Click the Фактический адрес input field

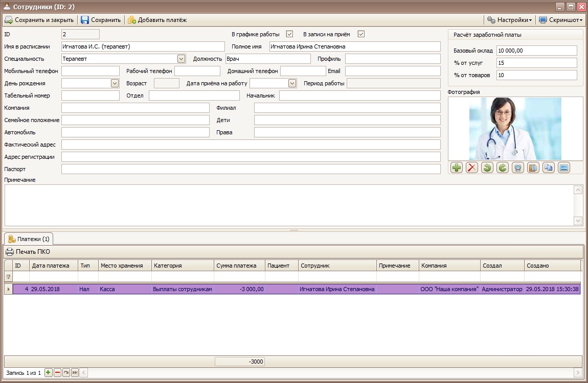coord(251,145)
